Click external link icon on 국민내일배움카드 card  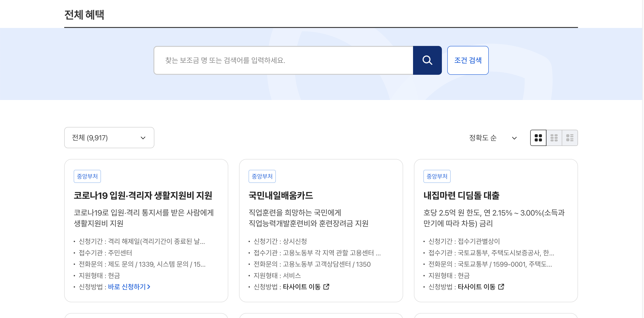[326, 286]
